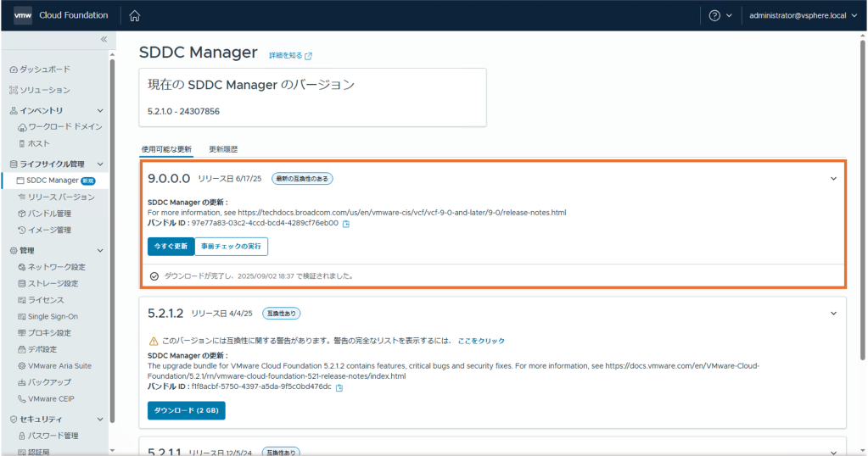Collapse the sidebar with double-chevron icon
The width and height of the screenshot is (868, 456).
pyautogui.click(x=104, y=39)
